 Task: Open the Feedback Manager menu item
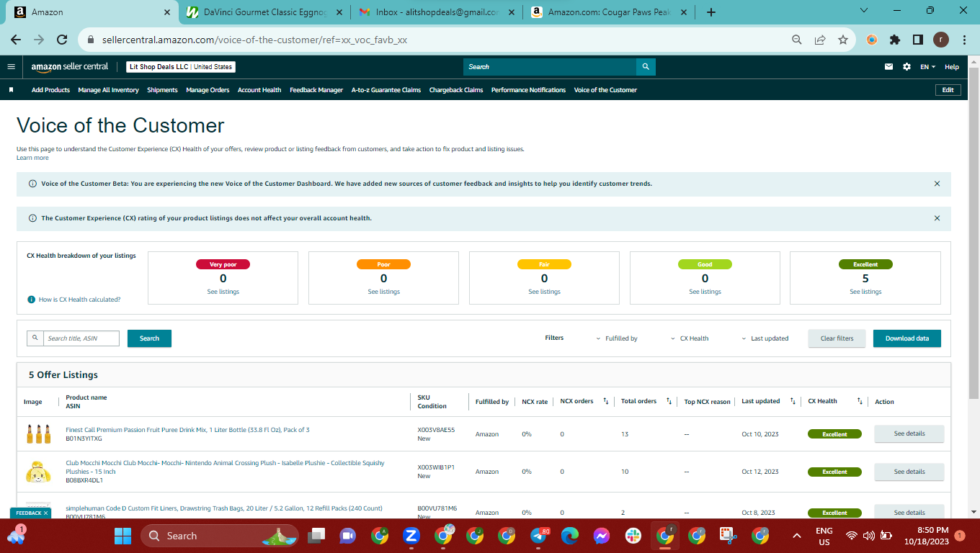coord(316,90)
